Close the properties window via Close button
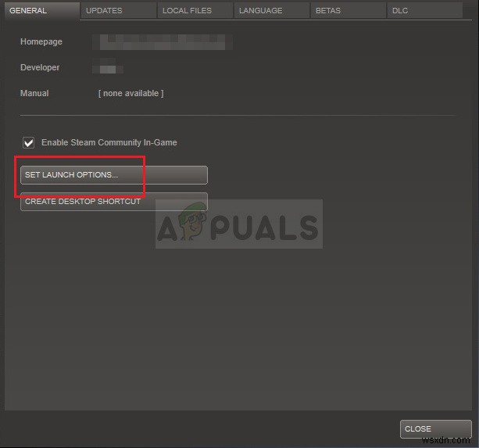This screenshot has width=479, height=448. [x=435, y=429]
